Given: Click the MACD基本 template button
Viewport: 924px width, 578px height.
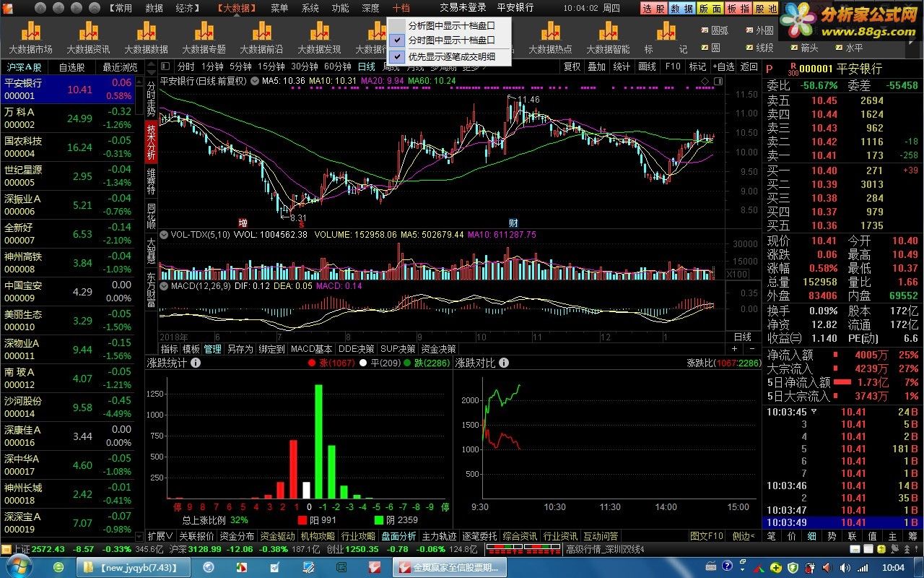Looking at the screenshot, I should (312, 349).
